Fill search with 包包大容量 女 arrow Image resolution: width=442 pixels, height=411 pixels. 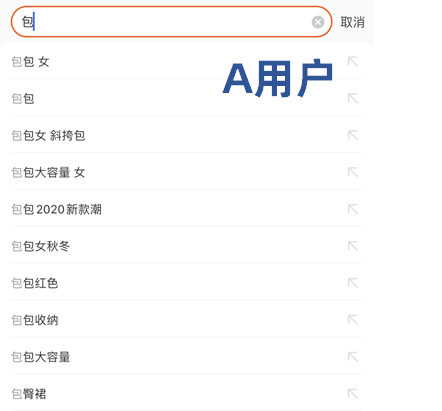pos(353,172)
